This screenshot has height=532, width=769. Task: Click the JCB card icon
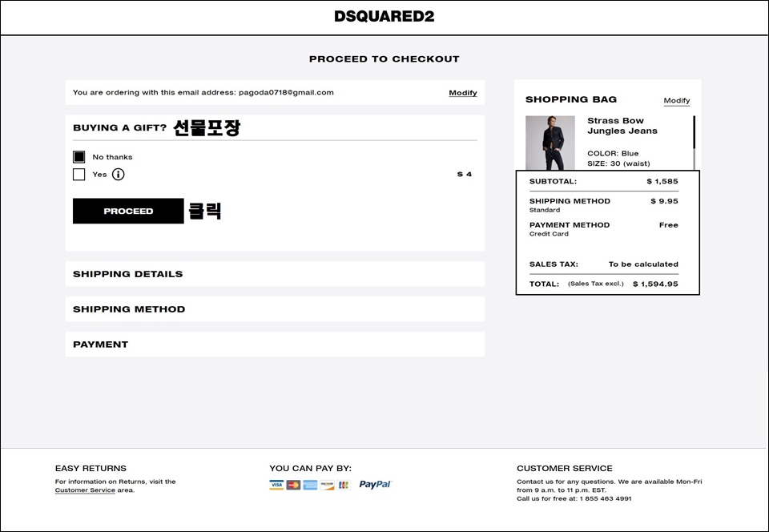point(344,485)
